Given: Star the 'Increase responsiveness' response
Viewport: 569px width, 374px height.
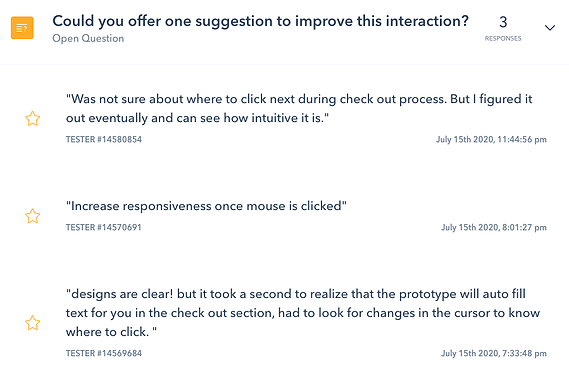Looking at the screenshot, I should click(32, 216).
